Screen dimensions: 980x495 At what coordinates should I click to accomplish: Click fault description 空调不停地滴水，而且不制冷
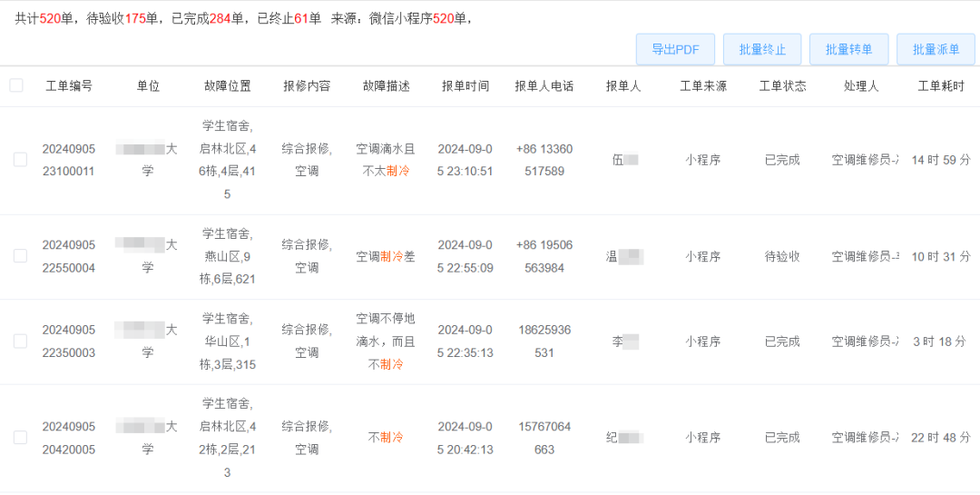pyautogui.click(x=386, y=342)
